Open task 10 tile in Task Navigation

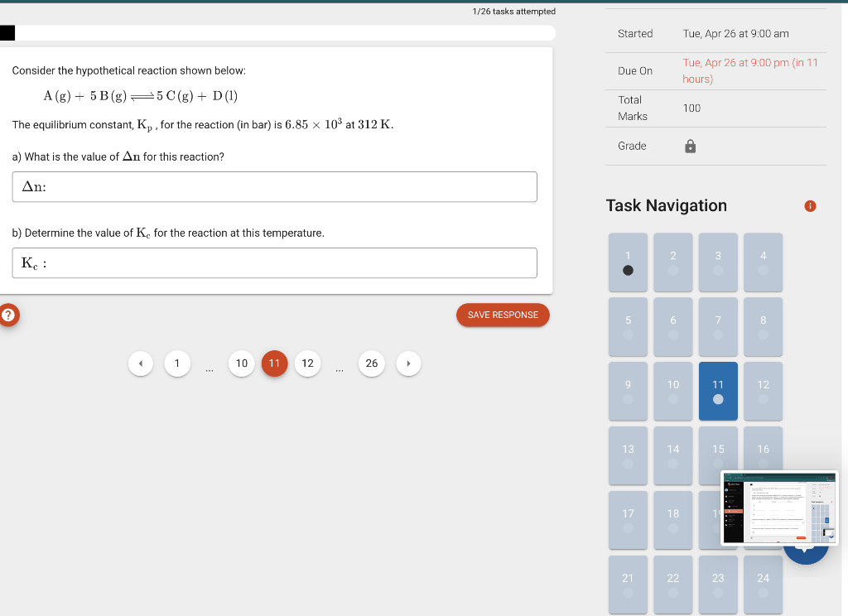(x=672, y=391)
